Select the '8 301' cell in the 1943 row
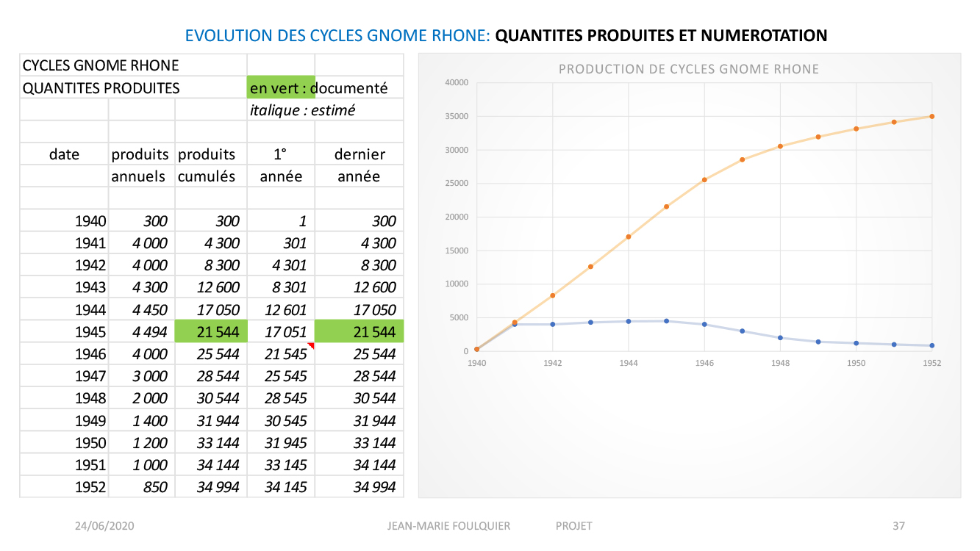The image size is (980, 551). [x=282, y=287]
